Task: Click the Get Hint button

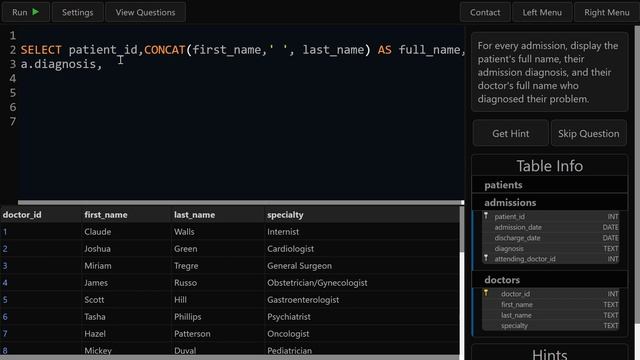Action: click(x=510, y=133)
